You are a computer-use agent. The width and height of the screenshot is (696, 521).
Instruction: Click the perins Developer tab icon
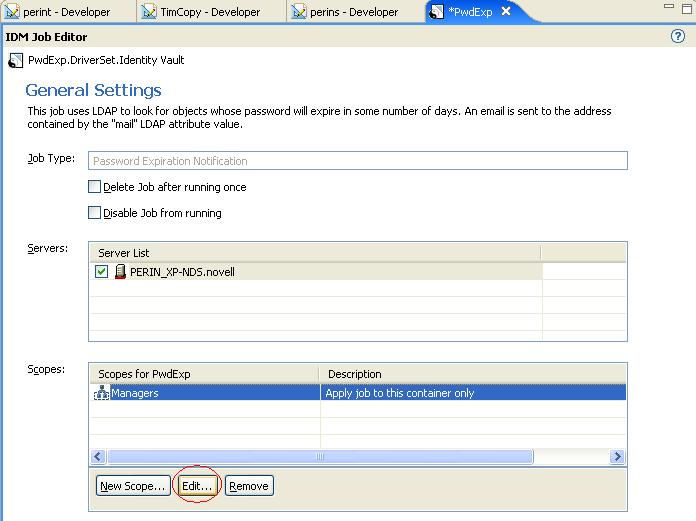pyautogui.click(x=299, y=12)
